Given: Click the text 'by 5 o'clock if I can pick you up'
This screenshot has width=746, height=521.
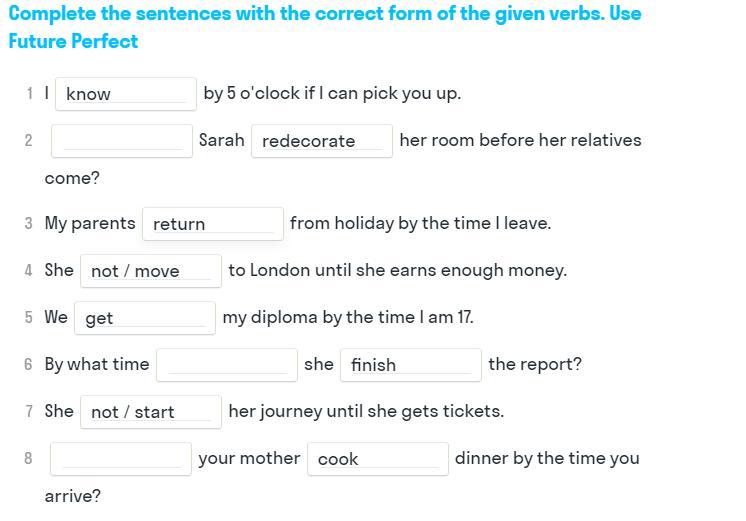Looking at the screenshot, I should [332, 93].
